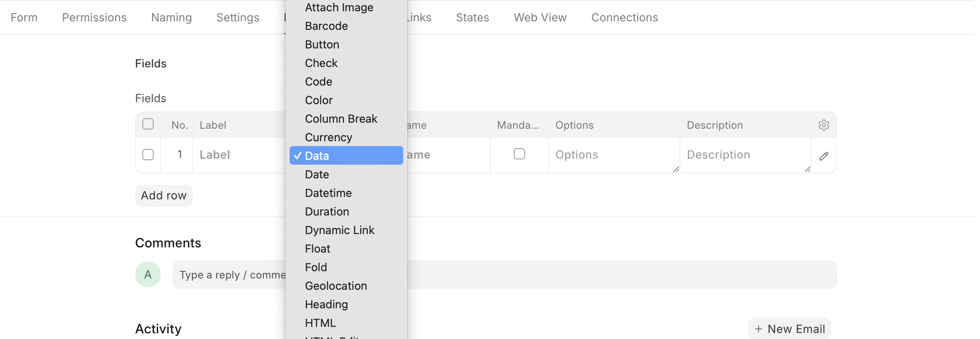Enable the Mandatory checkbox for row 1
980x339 pixels.
pyautogui.click(x=519, y=154)
